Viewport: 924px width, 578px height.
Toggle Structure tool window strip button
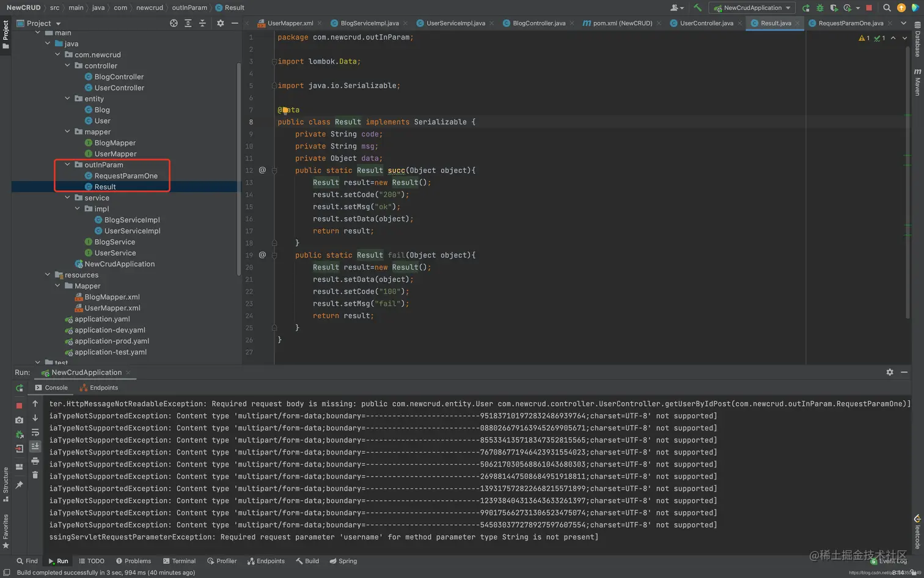(5, 484)
